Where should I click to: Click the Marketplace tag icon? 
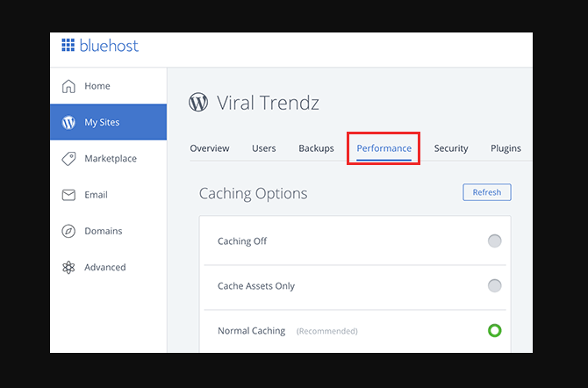click(68, 159)
